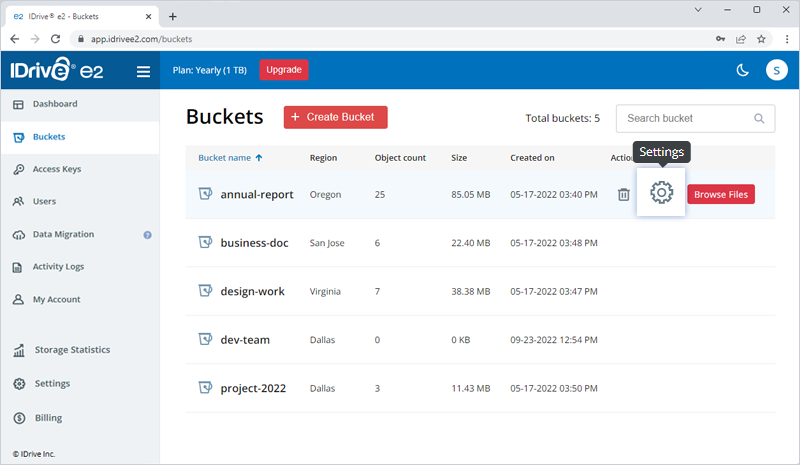Open the user profile avatar
The height and width of the screenshot is (465, 800).
point(776,70)
